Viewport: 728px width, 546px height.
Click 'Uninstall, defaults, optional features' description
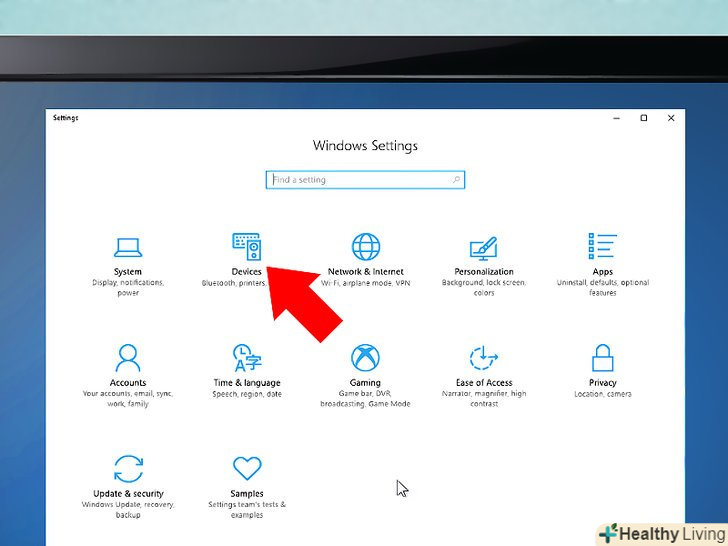pyautogui.click(x=603, y=288)
